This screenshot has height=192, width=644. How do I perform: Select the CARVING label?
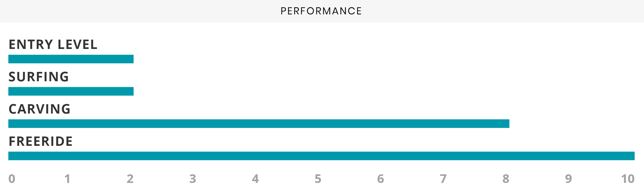tap(40, 109)
